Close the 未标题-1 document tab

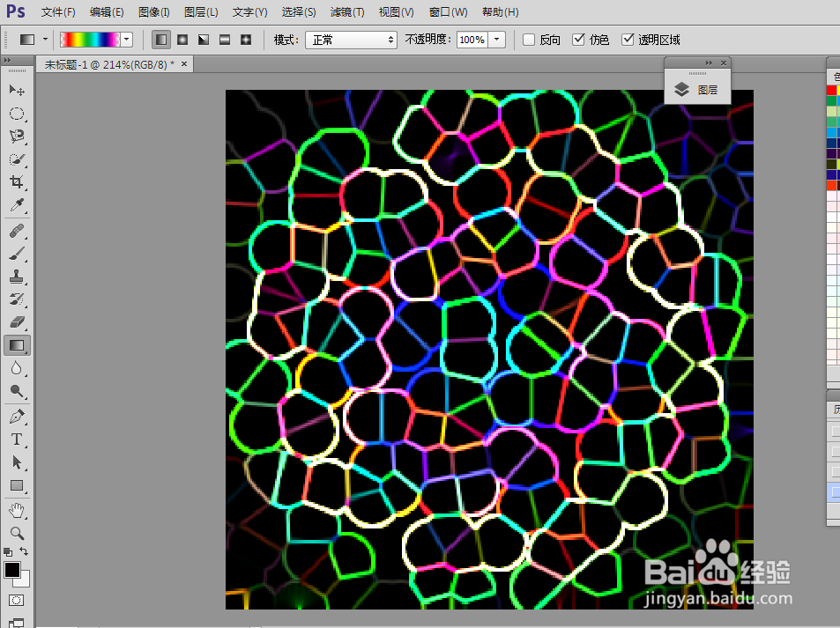click(184, 64)
